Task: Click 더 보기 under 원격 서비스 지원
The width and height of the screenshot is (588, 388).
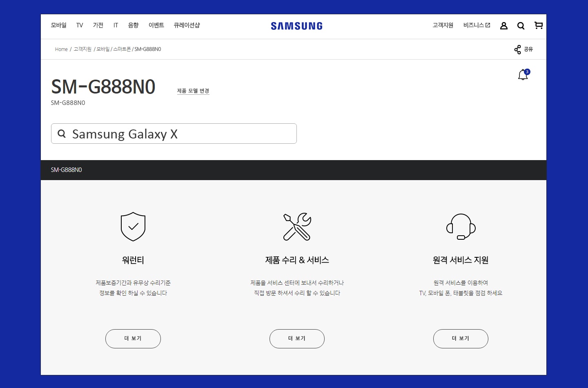Action: coord(461,339)
